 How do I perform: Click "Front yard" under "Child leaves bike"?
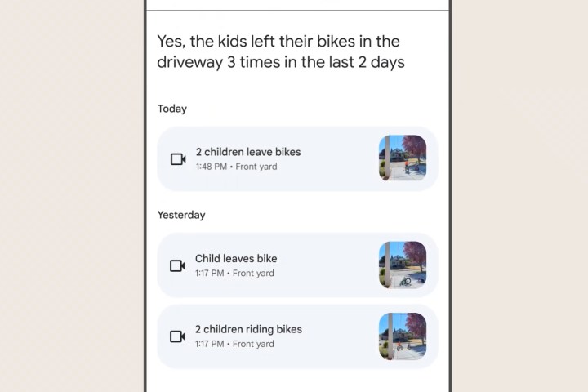tap(253, 274)
